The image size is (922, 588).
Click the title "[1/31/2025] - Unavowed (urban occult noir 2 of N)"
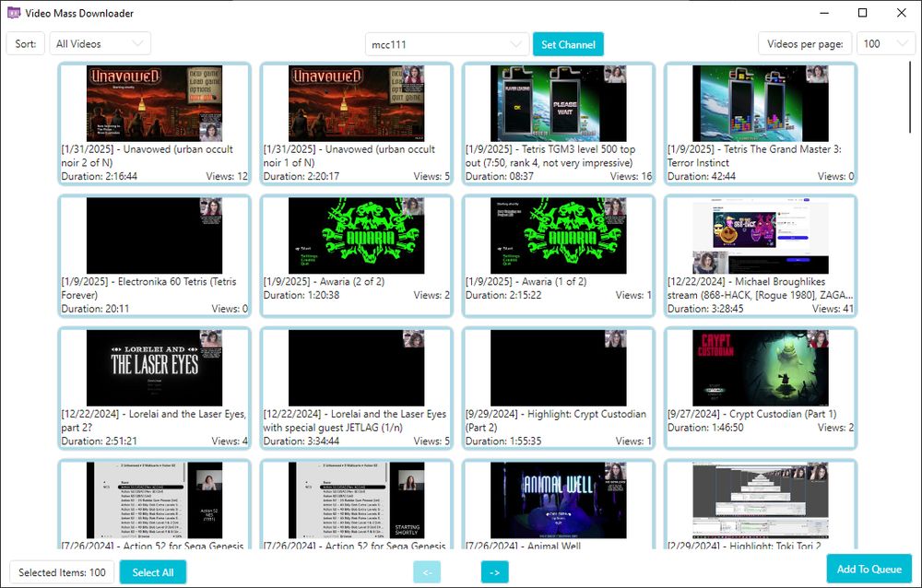pos(147,156)
